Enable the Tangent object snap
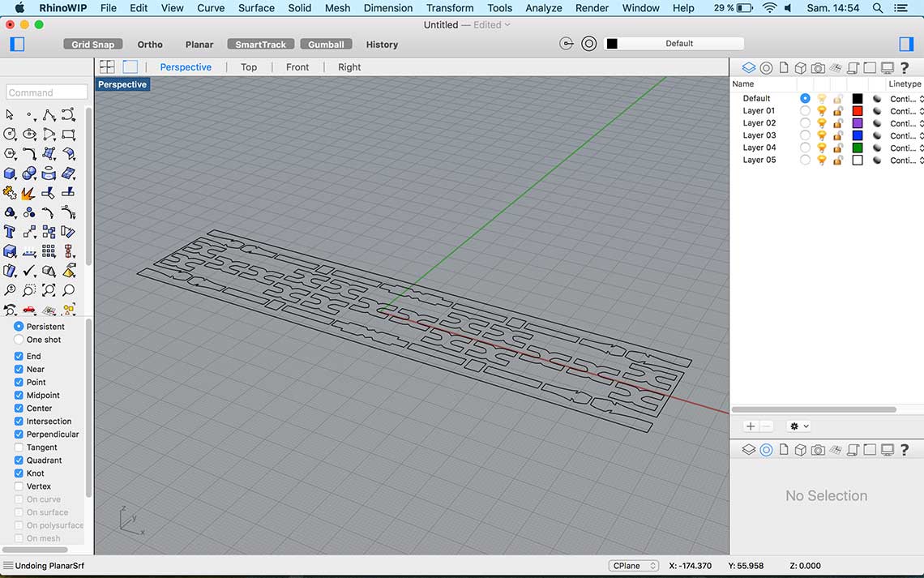Image resolution: width=924 pixels, height=578 pixels. (x=19, y=447)
